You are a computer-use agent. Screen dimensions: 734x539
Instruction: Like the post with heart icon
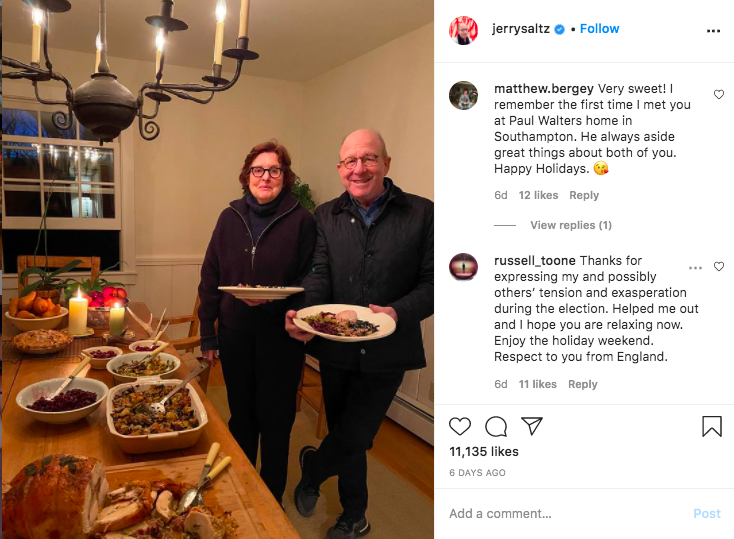point(460,426)
